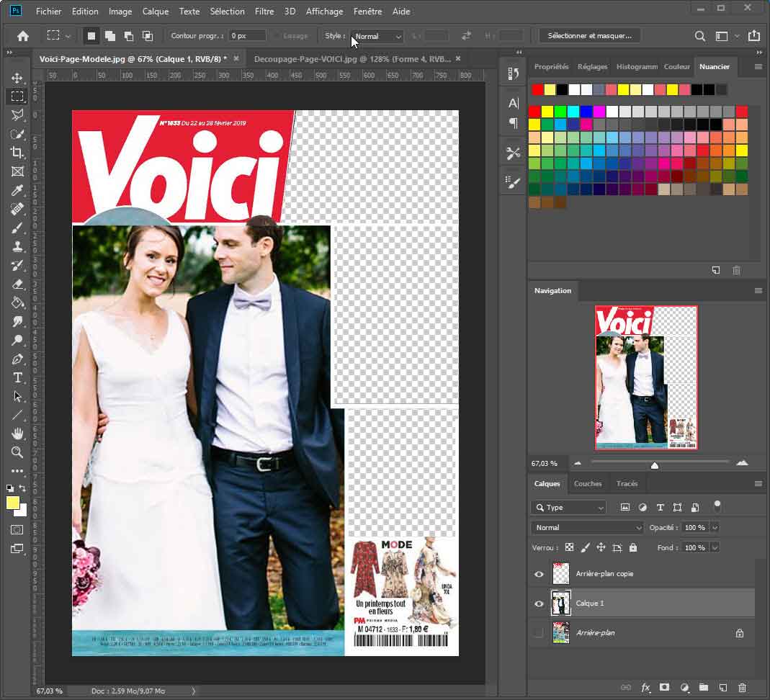This screenshot has width=770, height=700.
Task: Open the Edit Toolbar three-dots menu
Action: point(17,471)
